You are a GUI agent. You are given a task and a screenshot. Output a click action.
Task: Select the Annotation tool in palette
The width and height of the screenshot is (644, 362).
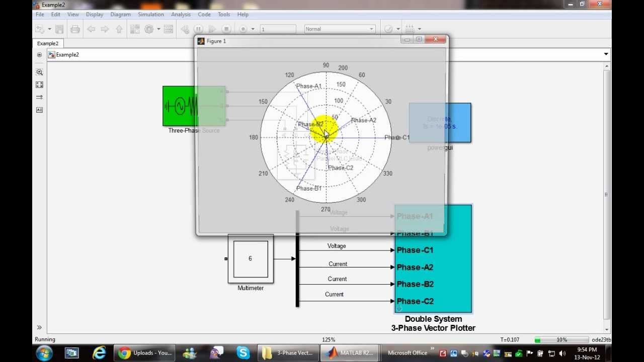pyautogui.click(x=39, y=110)
